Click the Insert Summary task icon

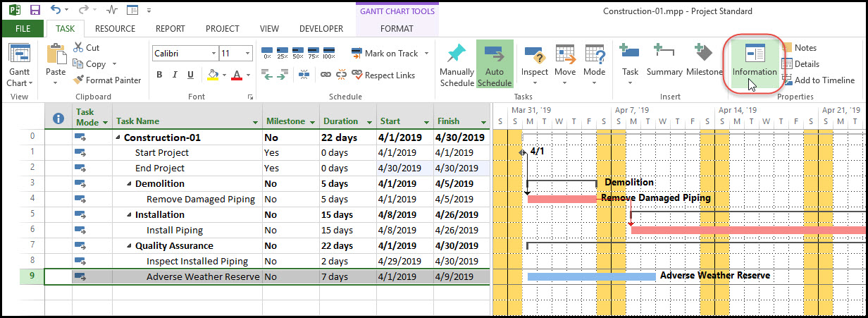pos(664,59)
